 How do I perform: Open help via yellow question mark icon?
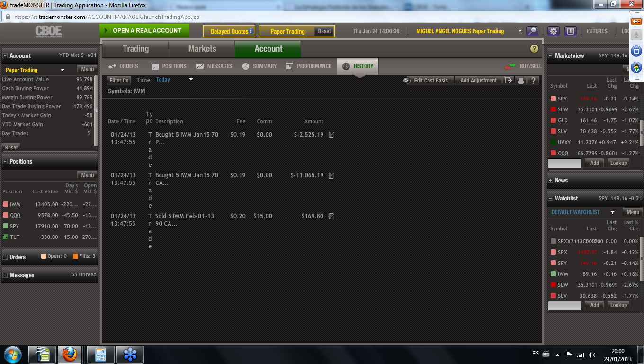point(534,49)
